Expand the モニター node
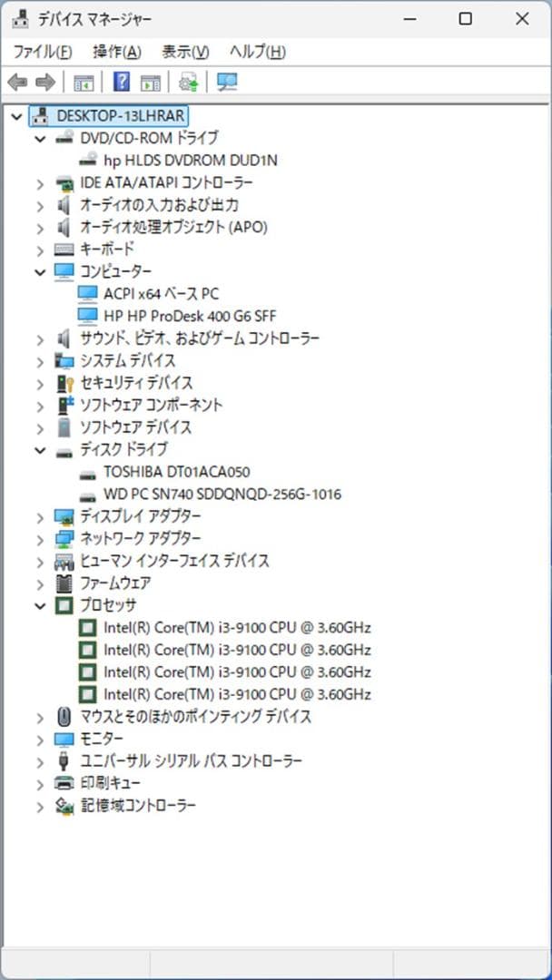 [x=41, y=740]
